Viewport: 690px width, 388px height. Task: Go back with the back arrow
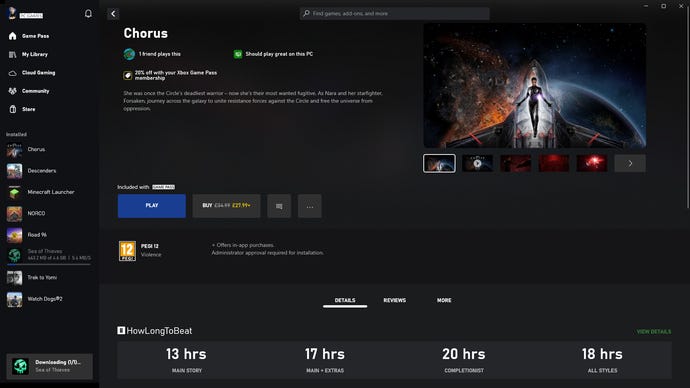pos(113,14)
